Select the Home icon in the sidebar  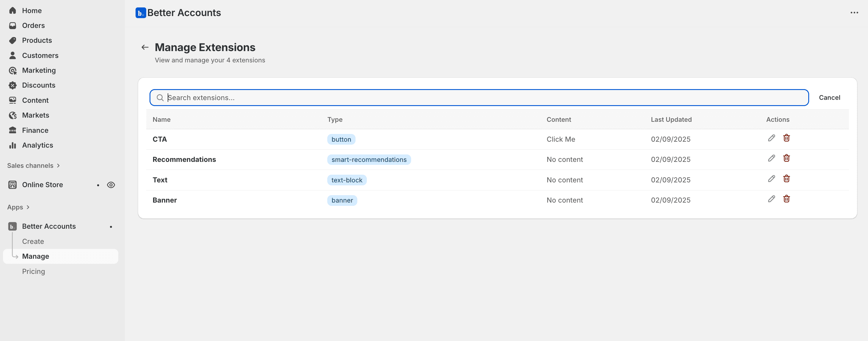coord(13,10)
